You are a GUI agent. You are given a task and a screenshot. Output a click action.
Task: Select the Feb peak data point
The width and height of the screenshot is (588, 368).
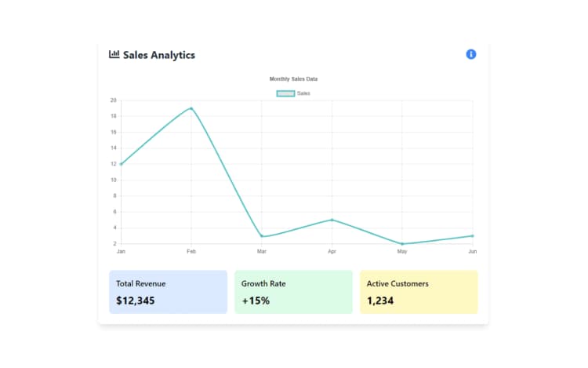tap(191, 109)
